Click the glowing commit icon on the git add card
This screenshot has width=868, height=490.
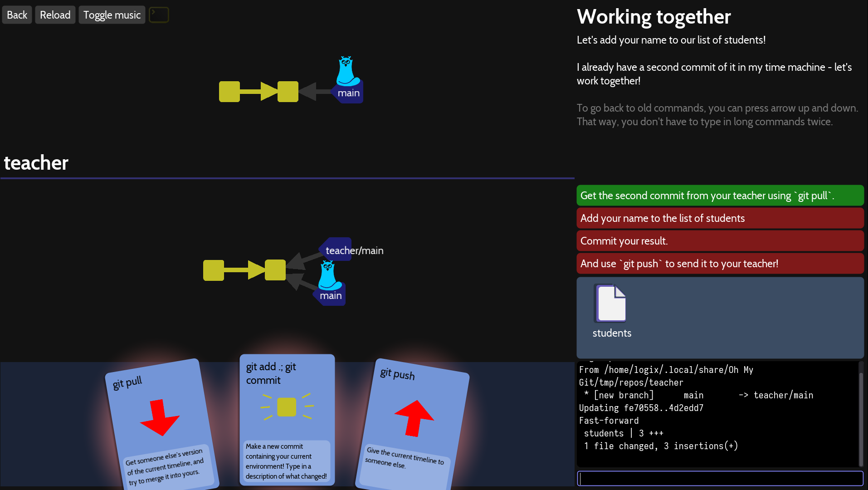pos(287,407)
